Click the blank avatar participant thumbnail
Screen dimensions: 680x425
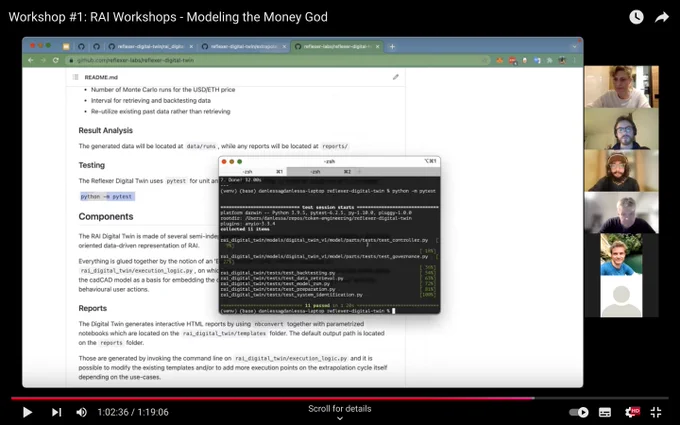(621, 296)
